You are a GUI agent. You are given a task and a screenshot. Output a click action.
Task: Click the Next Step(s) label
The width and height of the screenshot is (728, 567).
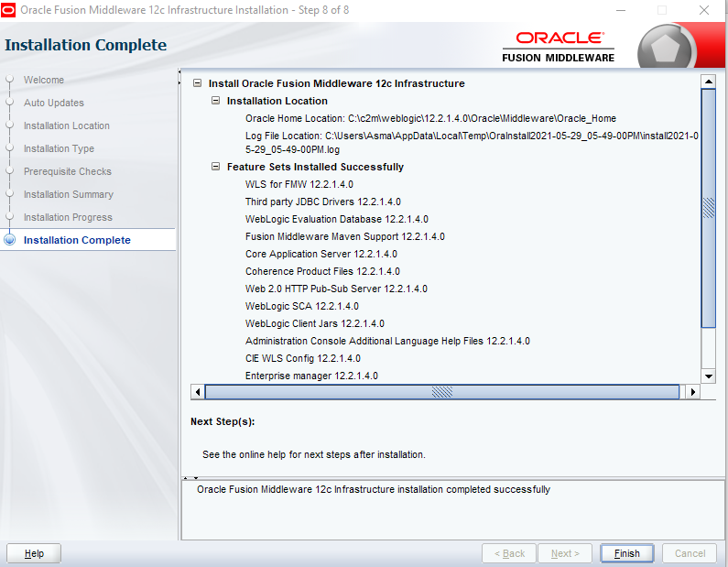click(223, 421)
